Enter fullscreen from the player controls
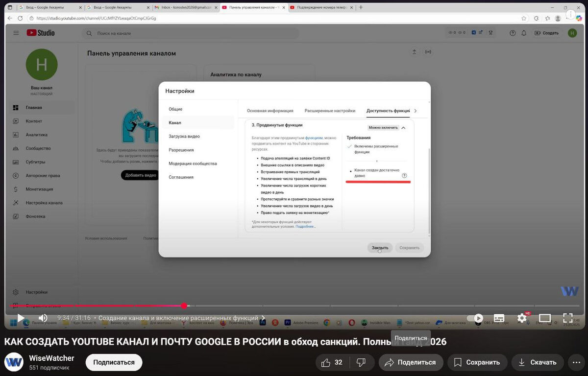Screen dimensions: 588x376 tap(567, 318)
